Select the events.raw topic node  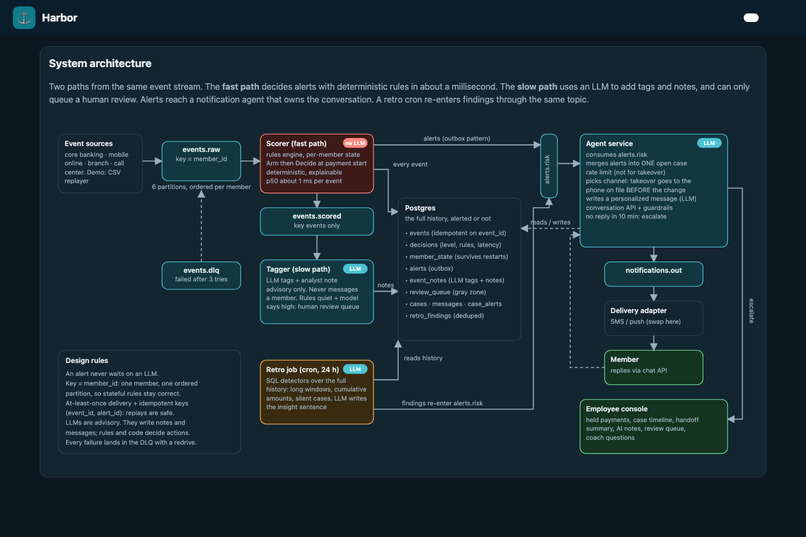click(201, 161)
